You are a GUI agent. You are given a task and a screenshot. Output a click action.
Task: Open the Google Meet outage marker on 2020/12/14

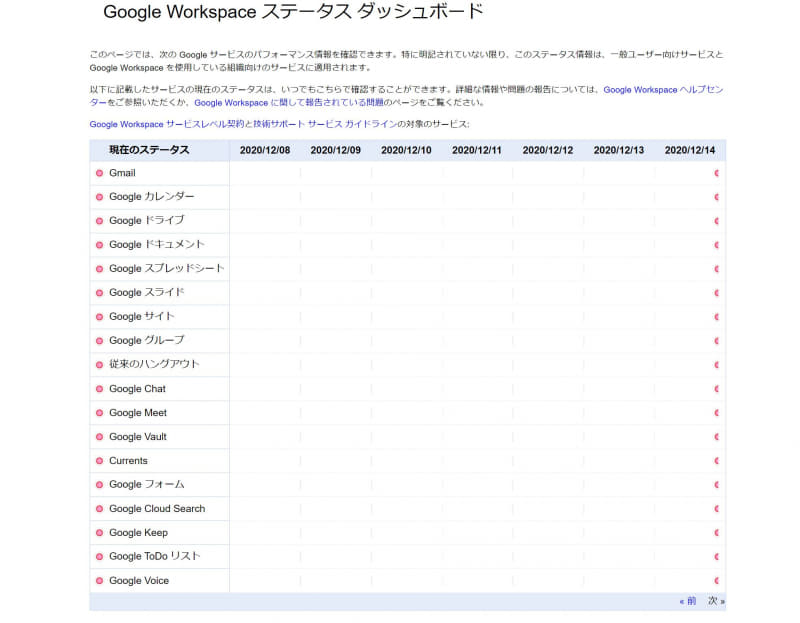pos(717,413)
